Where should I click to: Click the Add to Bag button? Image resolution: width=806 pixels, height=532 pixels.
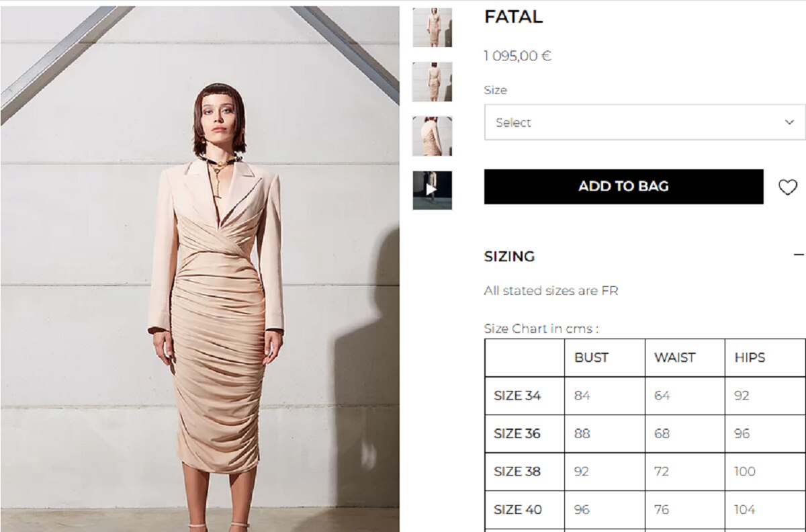pos(623,187)
